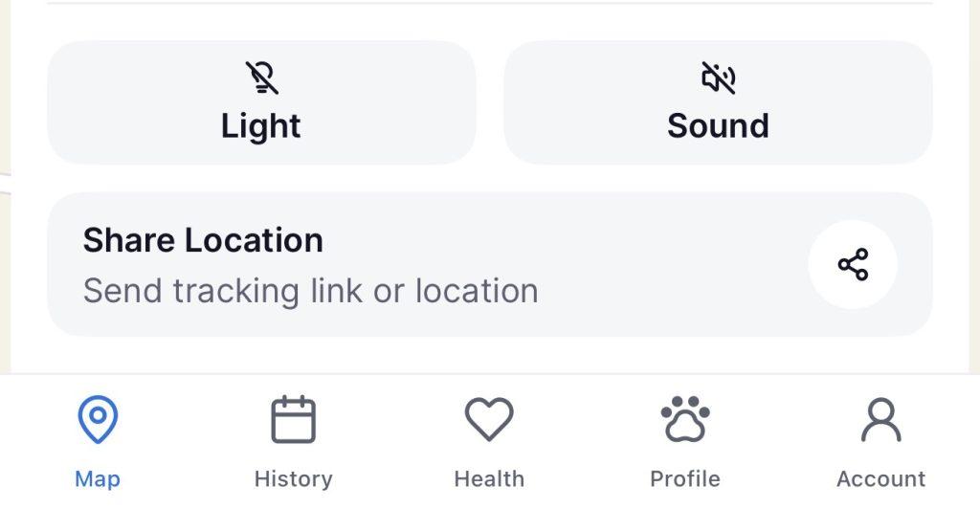Switch to the Map tab label
The image size is (980, 531).
coord(98,479)
